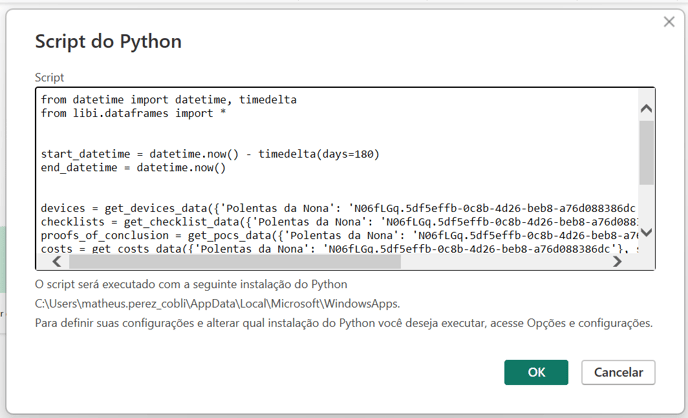Click the 'Script' field label

pos(49,78)
